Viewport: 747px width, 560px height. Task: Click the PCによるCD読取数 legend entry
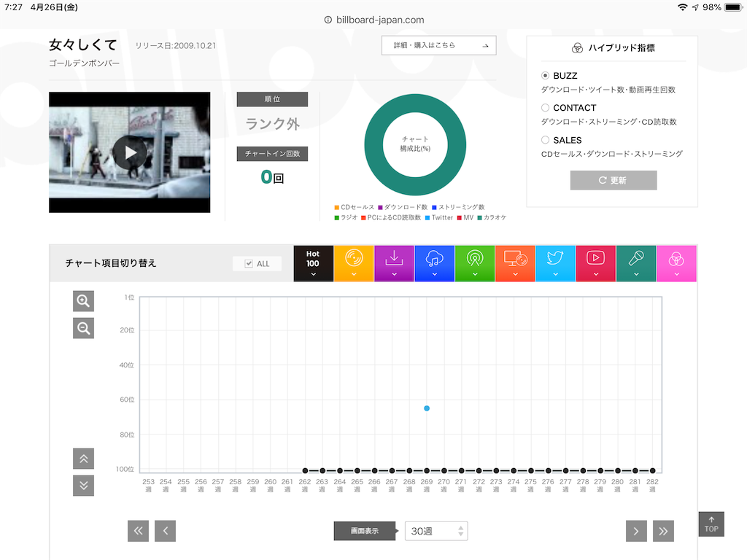point(391,217)
